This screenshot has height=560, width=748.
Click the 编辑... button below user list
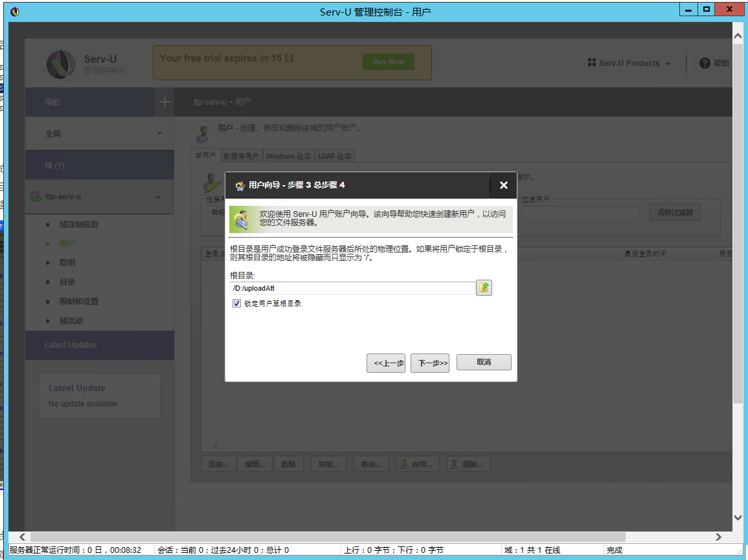(255, 464)
